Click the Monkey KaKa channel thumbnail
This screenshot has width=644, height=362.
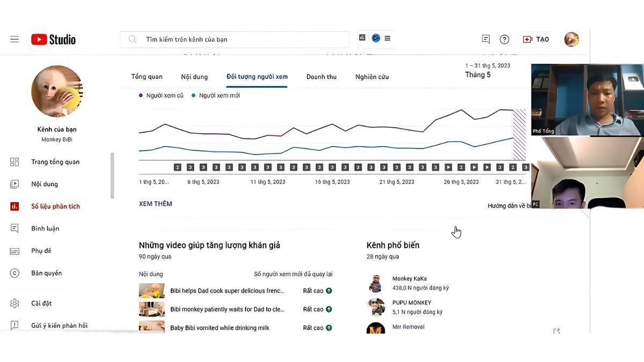(x=376, y=283)
